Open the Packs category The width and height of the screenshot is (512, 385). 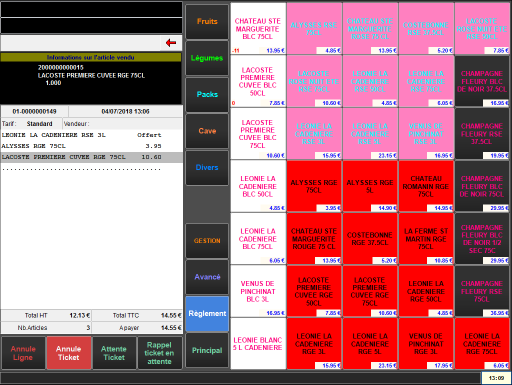tap(207, 95)
